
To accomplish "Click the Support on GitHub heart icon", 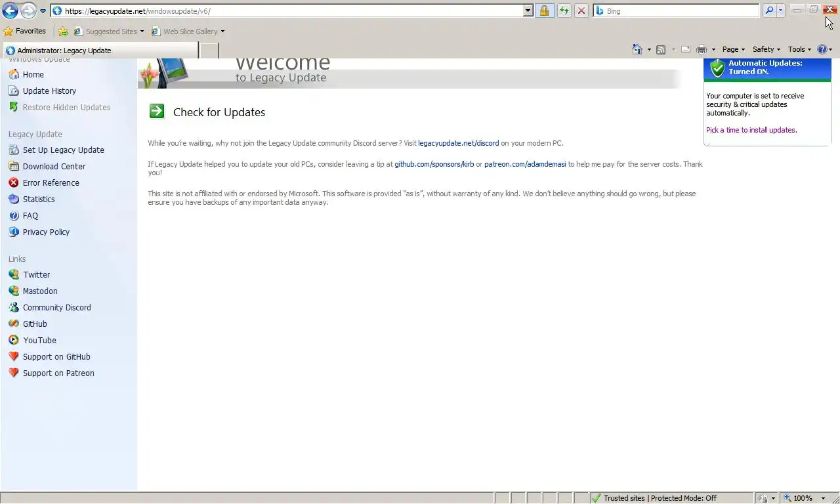I will coord(14,356).
